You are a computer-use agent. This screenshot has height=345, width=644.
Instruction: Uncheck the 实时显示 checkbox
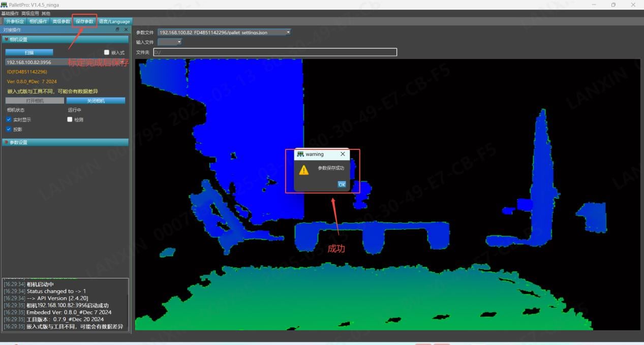pyautogui.click(x=9, y=119)
